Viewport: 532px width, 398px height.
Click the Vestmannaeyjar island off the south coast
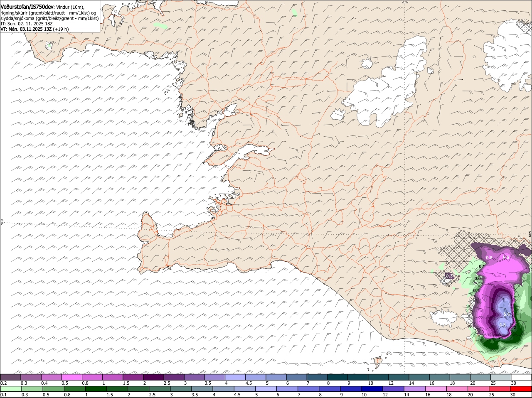(x=378, y=361)
